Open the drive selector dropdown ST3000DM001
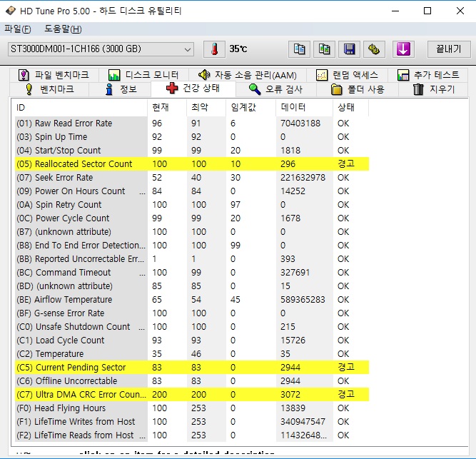This screenshot has height=459, width=476. (x=101, y=49)
